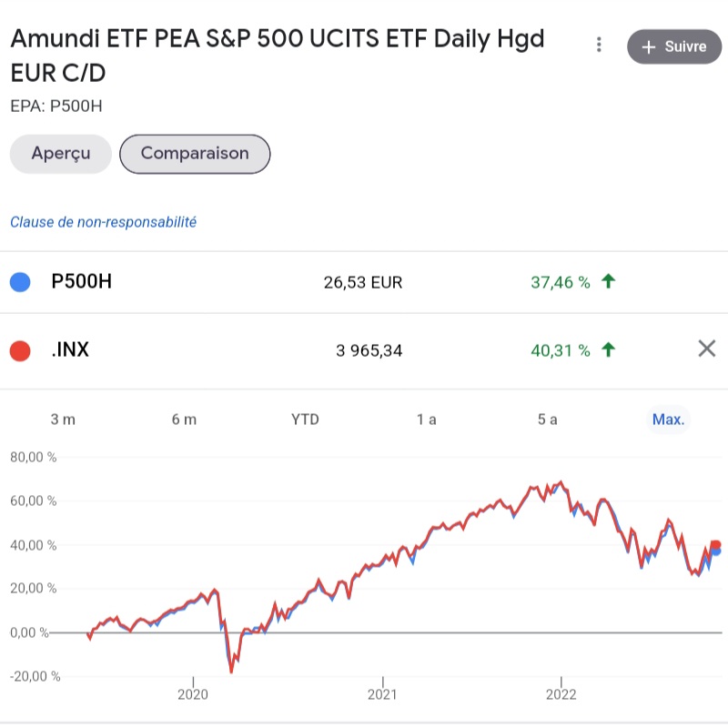Click the red .INX chart endpoint marker
Viewport: 728px width, 728px height.
tap(715, 544)
